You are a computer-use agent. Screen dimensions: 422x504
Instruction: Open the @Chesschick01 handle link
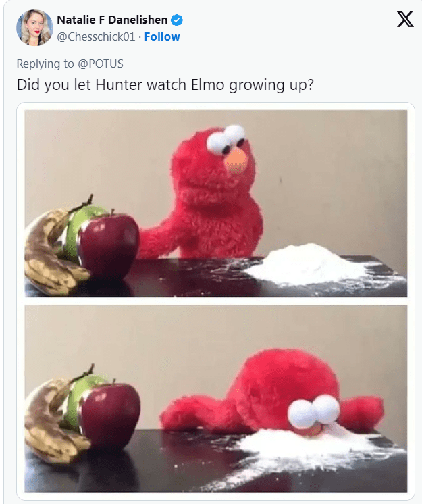tap(96, 36)
